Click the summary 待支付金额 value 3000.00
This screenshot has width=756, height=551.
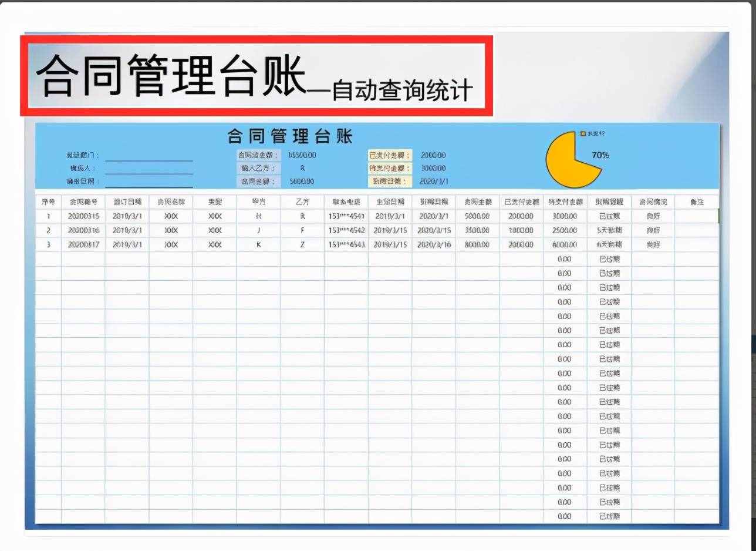pyautogui.click(x=433, y=168)
